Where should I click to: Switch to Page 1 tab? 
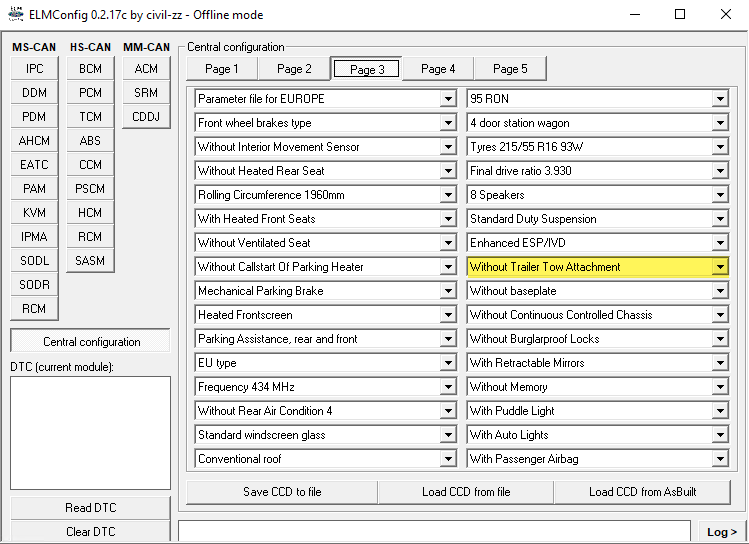coord(221,69)
